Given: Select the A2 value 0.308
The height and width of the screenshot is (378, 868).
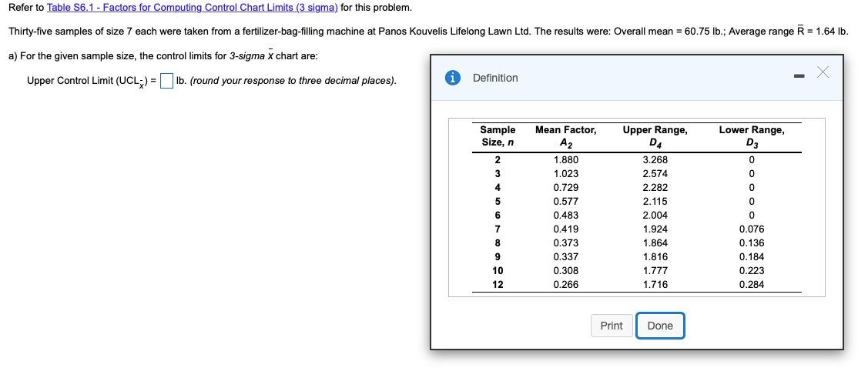Looking at the screenshot, I should click(566, 271).
